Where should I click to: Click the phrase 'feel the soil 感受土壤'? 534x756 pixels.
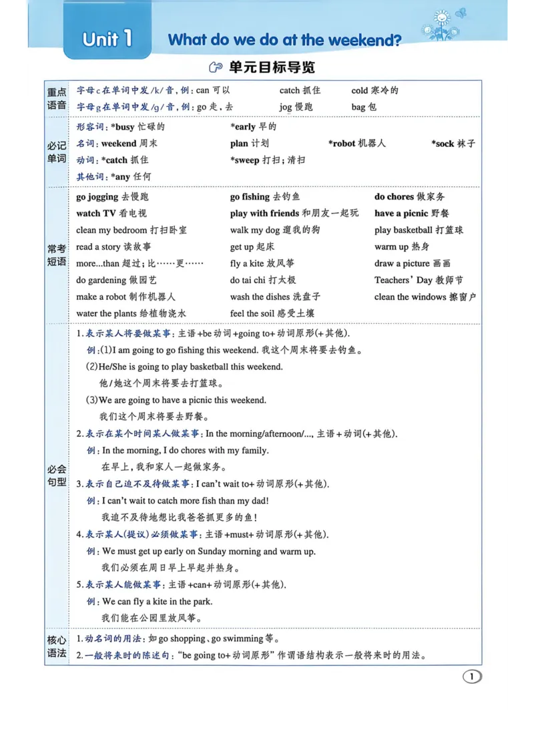(272, 313)
